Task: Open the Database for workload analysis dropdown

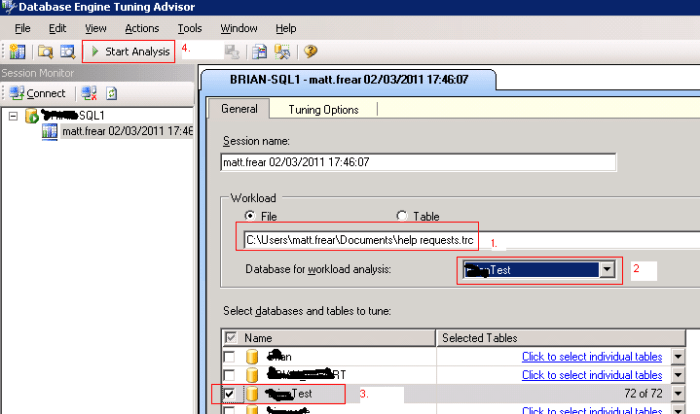Action: click(x=606, y=269)
